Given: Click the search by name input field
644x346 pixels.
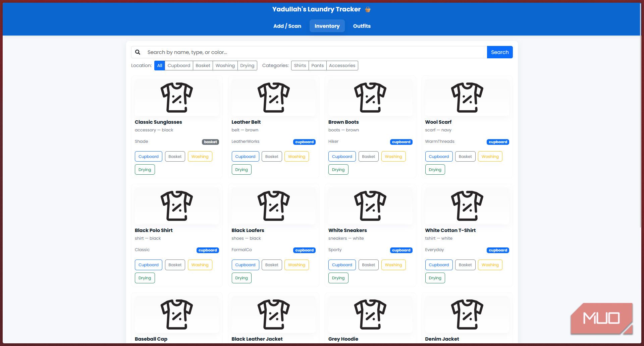Looking at the screenshot, I should 315,52.
